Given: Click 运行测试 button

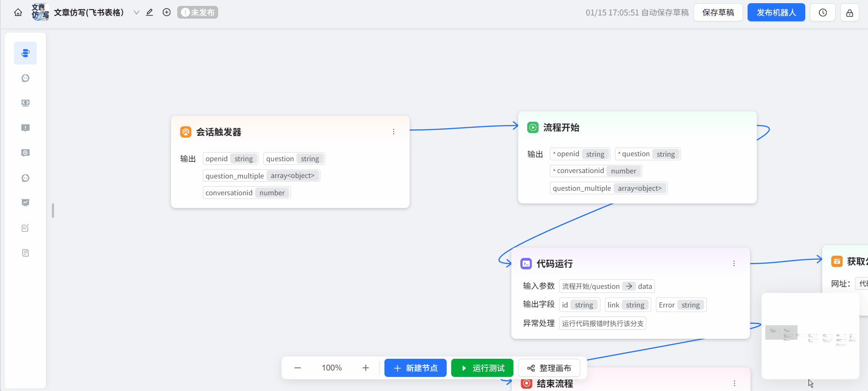Looking at the screenshot, I should click(x=482, y=368).
